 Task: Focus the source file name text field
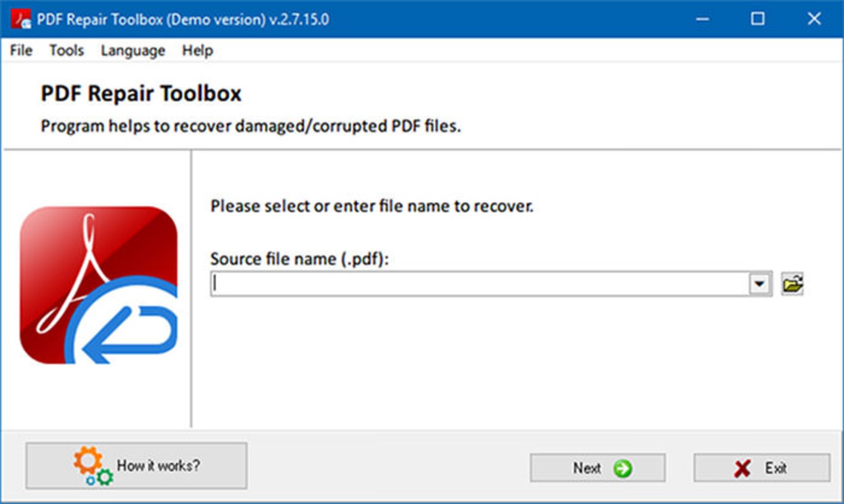tap(479, 284)
